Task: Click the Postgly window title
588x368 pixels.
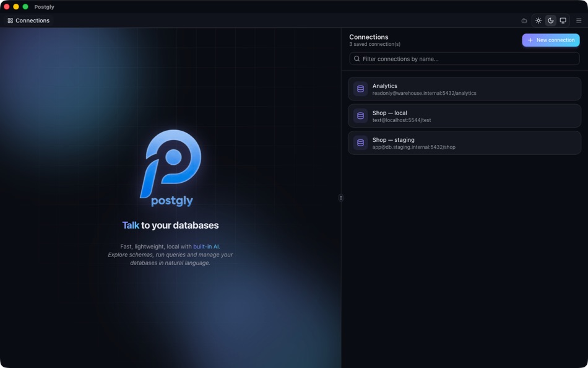Action: point(44,7)
